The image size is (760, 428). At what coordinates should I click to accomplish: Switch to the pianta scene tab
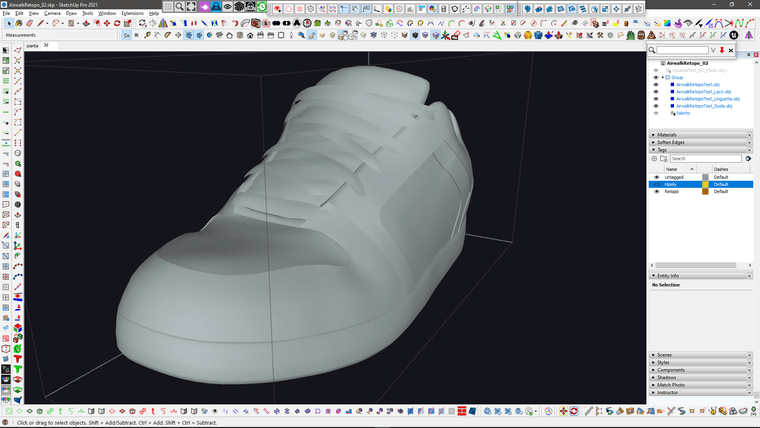tap(32, 45)
